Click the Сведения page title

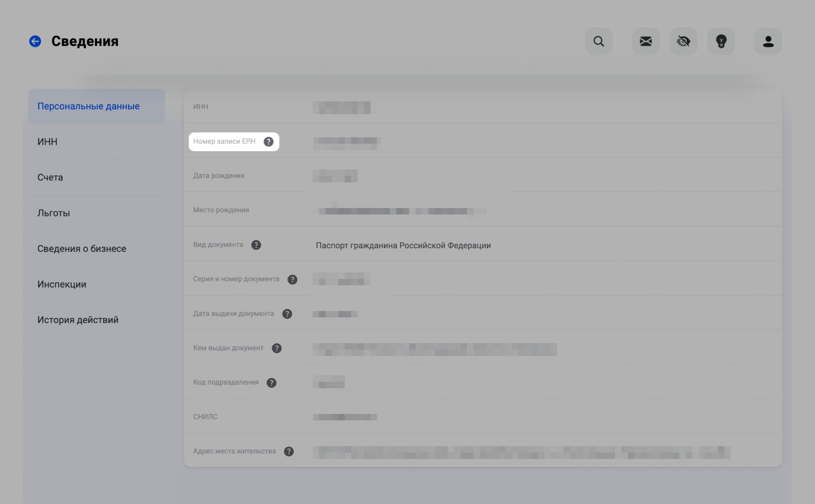point(85,41)
